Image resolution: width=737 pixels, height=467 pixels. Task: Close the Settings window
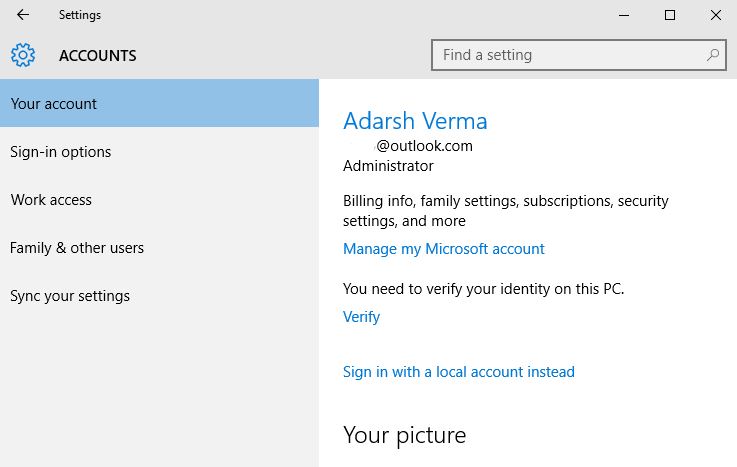click(x=715, y=15)
